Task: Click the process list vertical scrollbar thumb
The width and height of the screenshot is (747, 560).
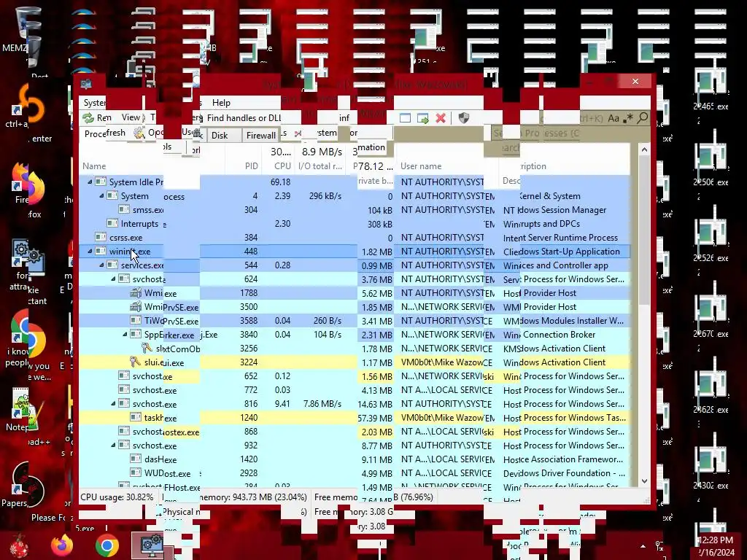Action: click(x=644, y=230)
